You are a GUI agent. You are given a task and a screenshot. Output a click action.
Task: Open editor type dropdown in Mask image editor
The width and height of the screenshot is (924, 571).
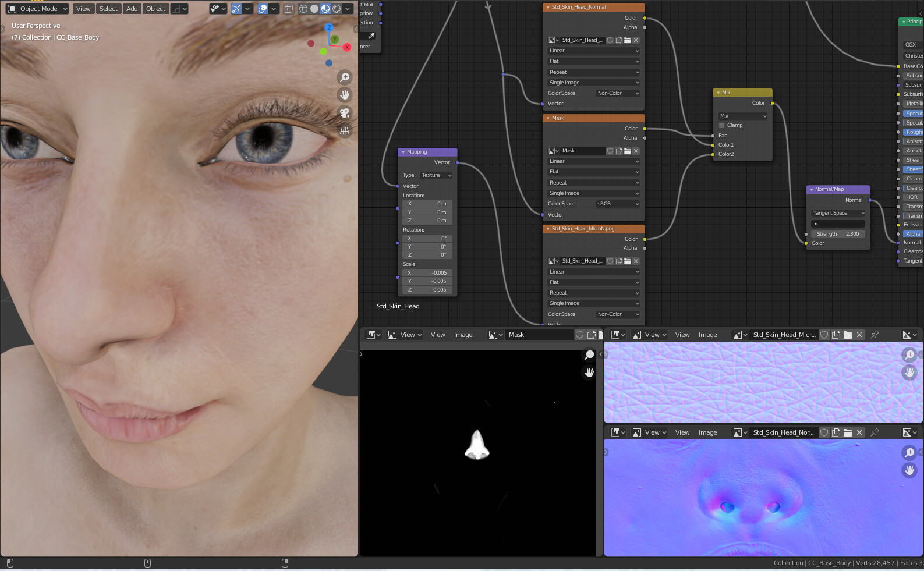pos(373,335)
